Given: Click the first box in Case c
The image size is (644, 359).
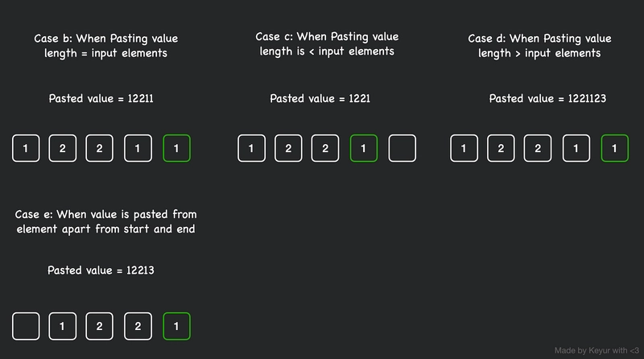Looking at the screenshot, I should tap(251, 148).
